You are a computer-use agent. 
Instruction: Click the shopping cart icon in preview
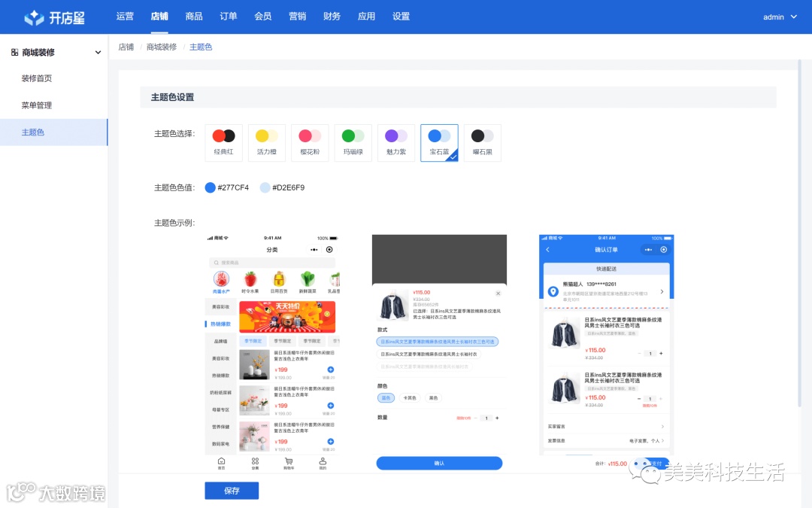pyautogui.click(x=289, y=461)
